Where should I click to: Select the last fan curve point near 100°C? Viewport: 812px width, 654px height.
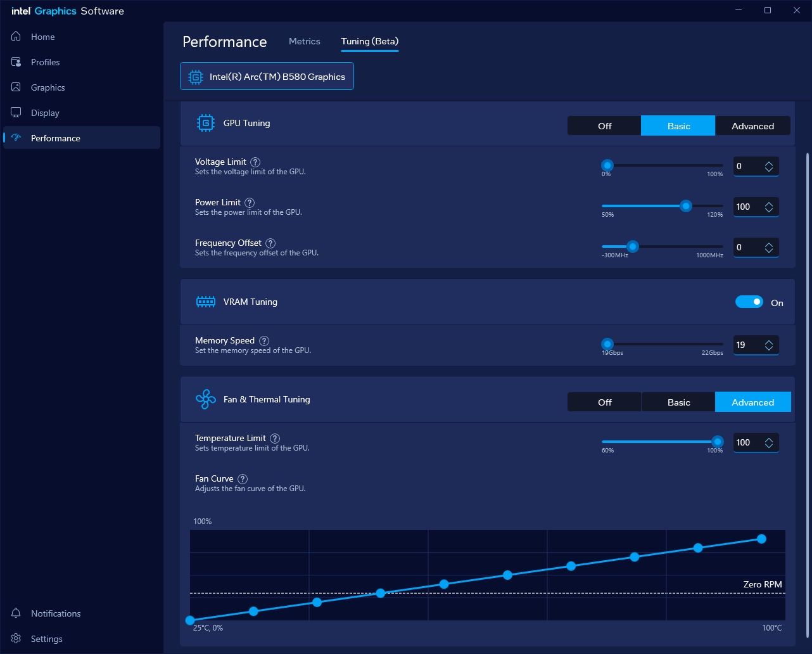click(761, 539)
